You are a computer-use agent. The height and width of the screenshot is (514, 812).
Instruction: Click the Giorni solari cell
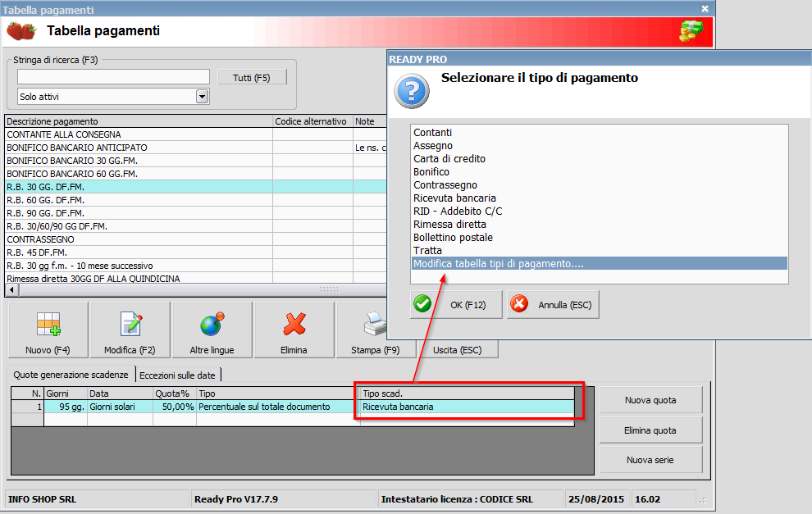(x=120, y=407)
